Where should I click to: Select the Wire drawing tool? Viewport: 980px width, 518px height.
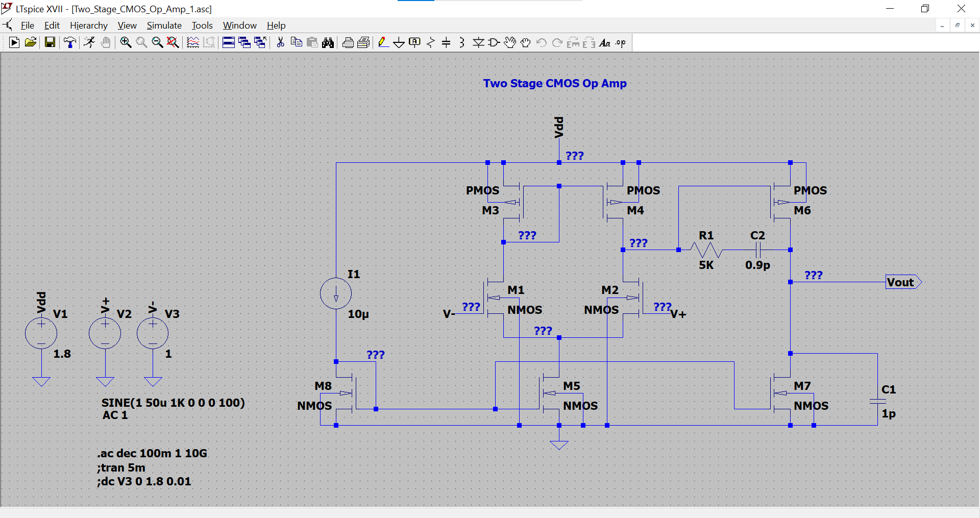pos(383,42)
